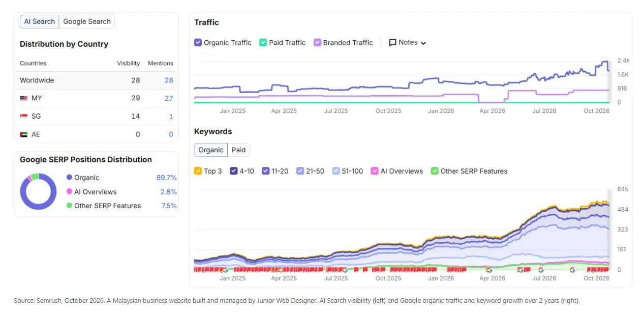Image resolution: width=644 pixels, height=314 pixels.
Task: Click SG visibility value 14
Action: [135, 117]
